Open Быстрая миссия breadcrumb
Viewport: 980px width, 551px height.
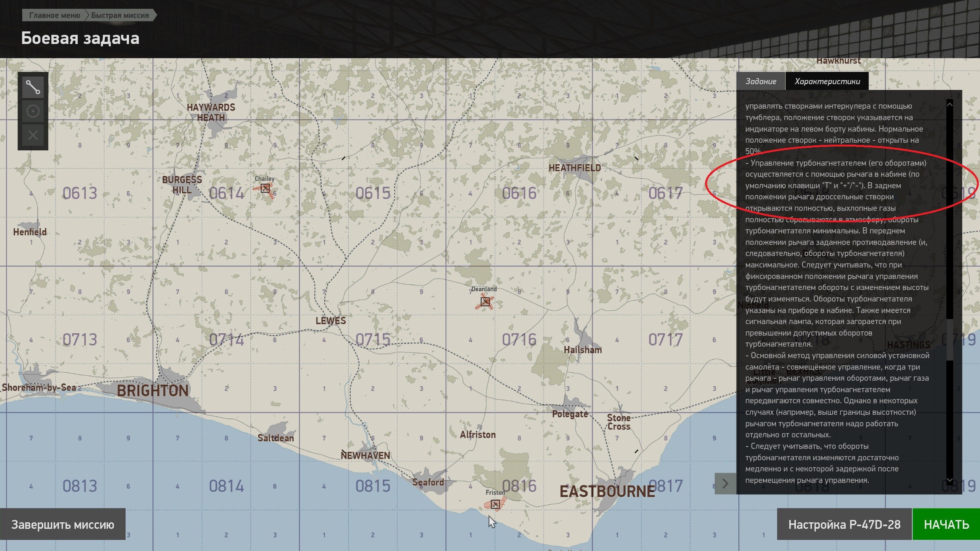[120, 15]
